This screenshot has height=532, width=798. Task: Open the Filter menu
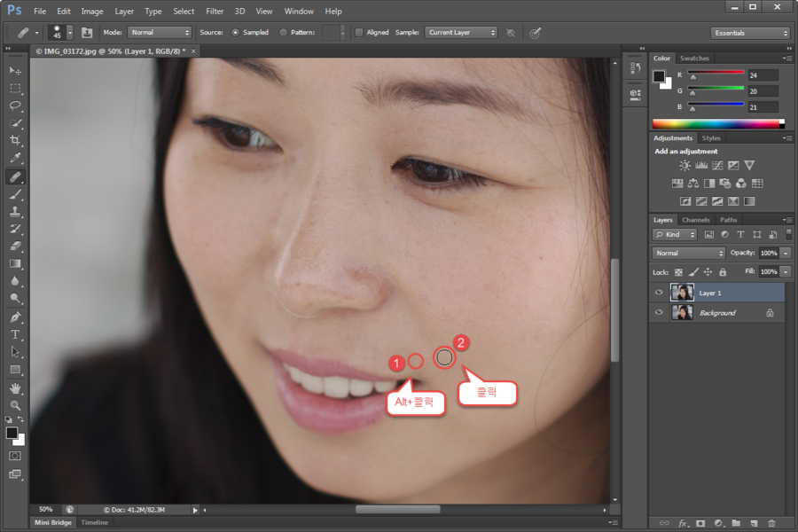coord(215,12)
